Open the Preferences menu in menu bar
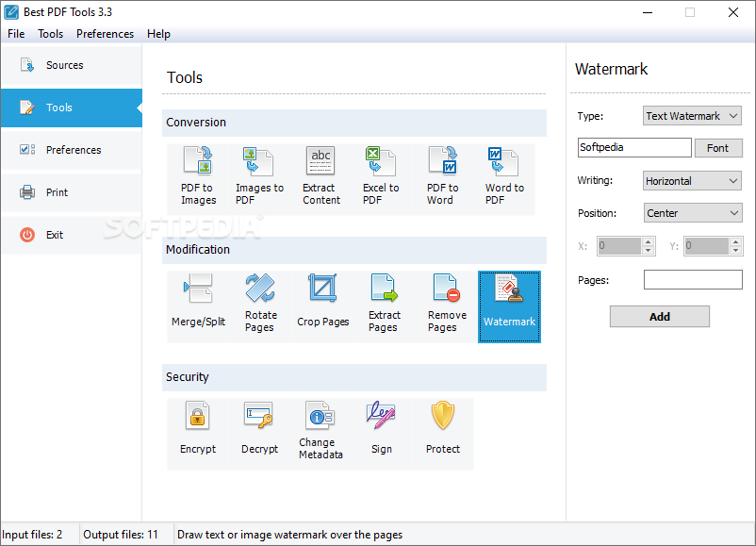 pyautogui.click(x=106, y=34)
